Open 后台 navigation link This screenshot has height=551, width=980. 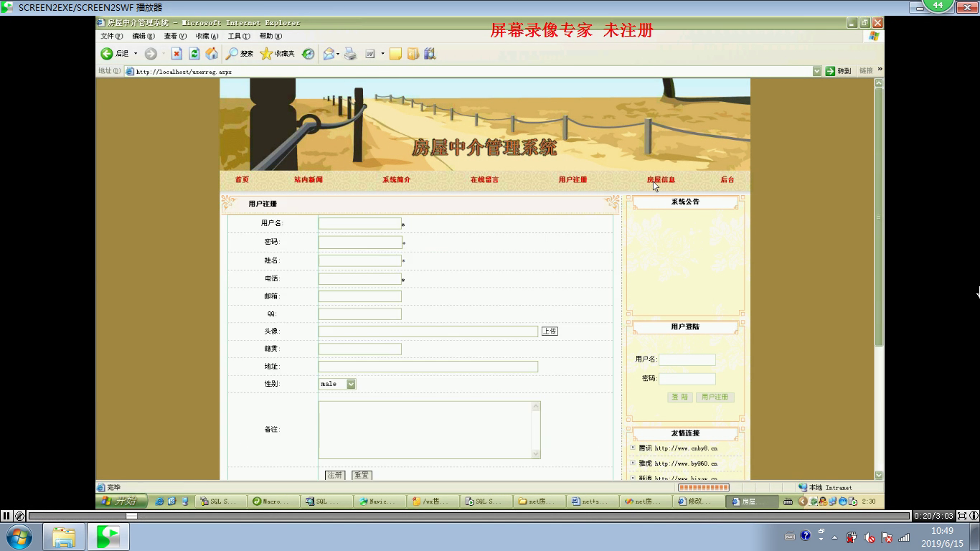coord(727,179)
